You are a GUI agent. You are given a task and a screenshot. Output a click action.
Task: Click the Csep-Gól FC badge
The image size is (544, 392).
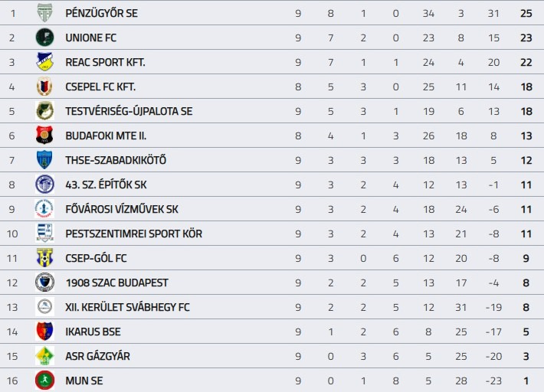coord(44,258)
